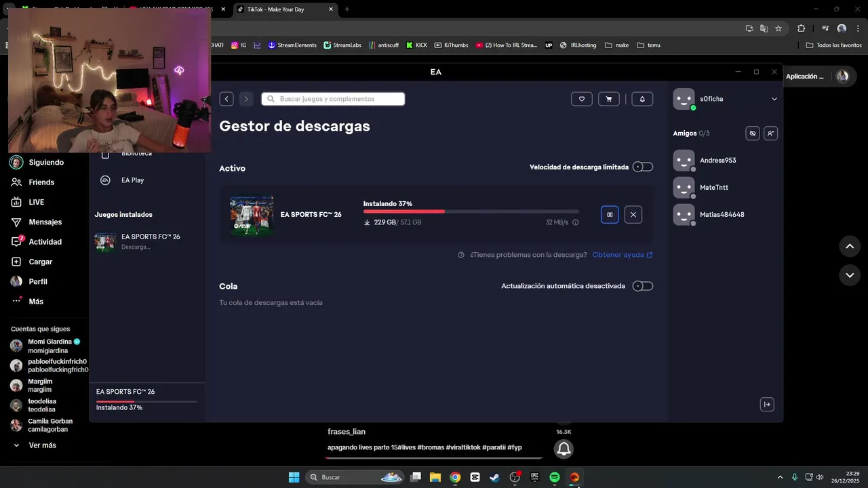868x488 pixels.
Task: Click the download progress bar at 37%
Action: pos(471,211)
